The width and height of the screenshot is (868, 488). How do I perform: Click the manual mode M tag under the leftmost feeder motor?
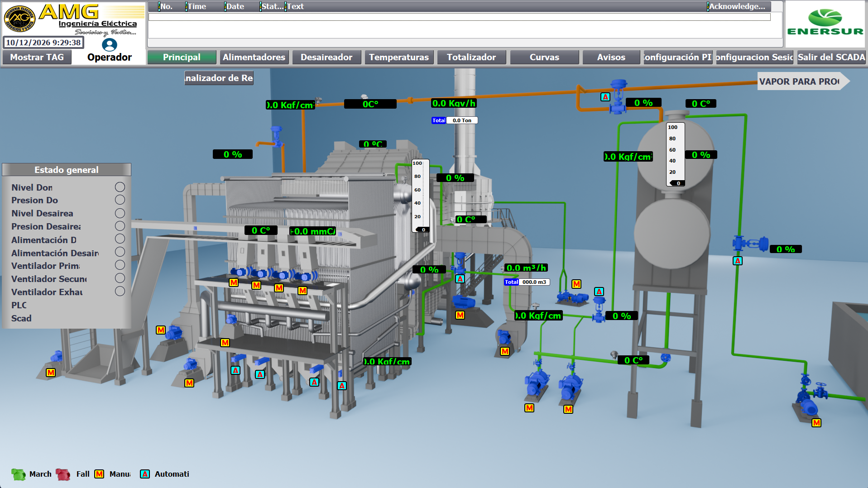pyautogui.click(x=234, y=282)
